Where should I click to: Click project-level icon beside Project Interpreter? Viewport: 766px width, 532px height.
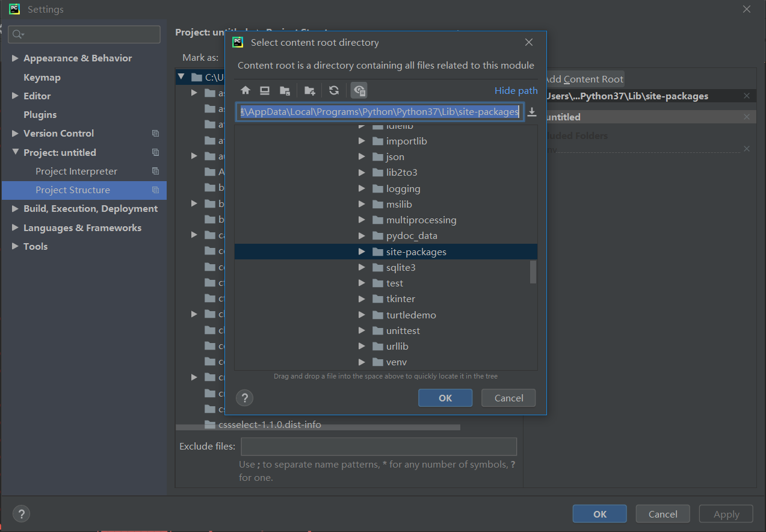tap(155, 172)
